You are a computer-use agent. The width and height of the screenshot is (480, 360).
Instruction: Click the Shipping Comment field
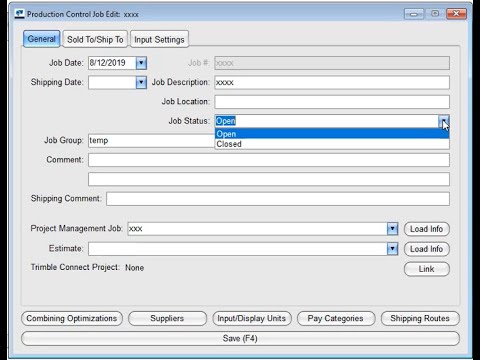coord(278,199)
